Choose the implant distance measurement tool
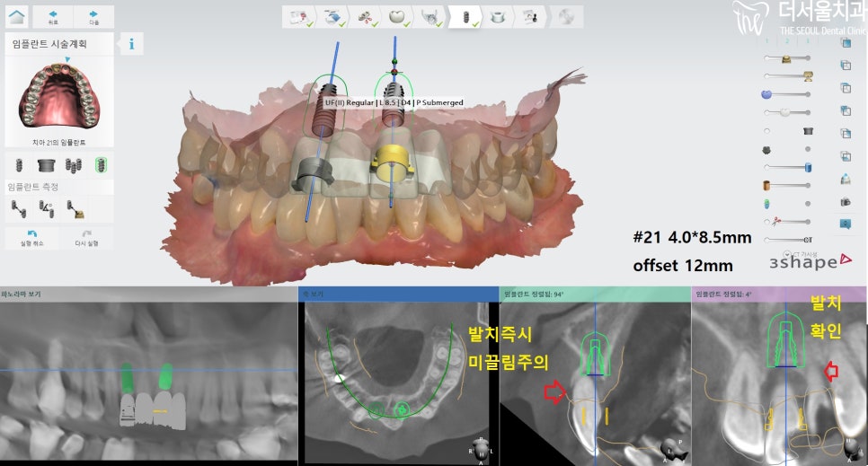 [17, 209]
